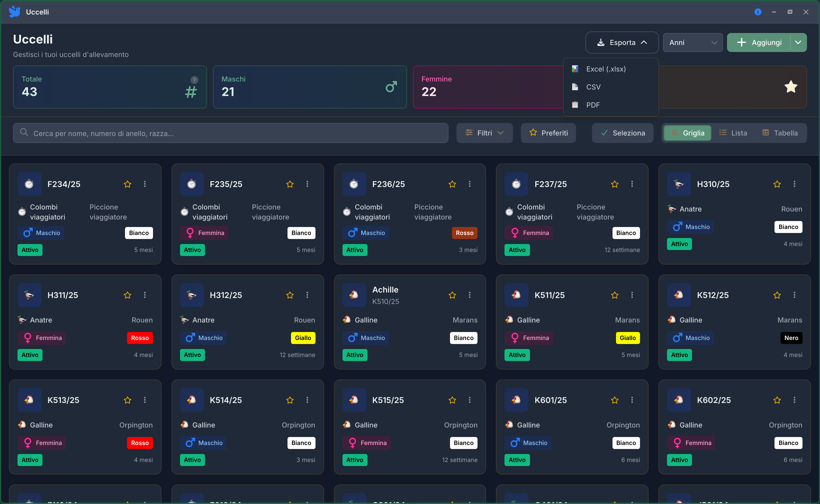The height and width of the screenshot is (504, 820).
Task: Open three-dot menu for K513/25
Action: point(145,400)
